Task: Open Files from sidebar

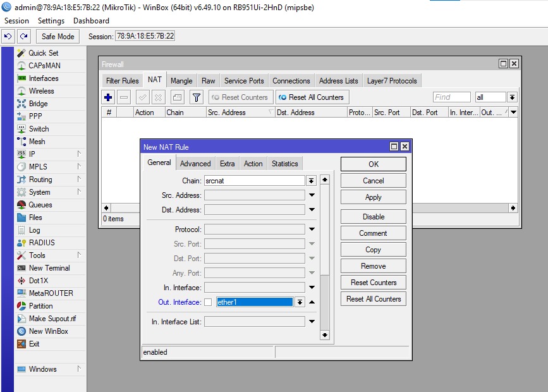Action: 51,217
